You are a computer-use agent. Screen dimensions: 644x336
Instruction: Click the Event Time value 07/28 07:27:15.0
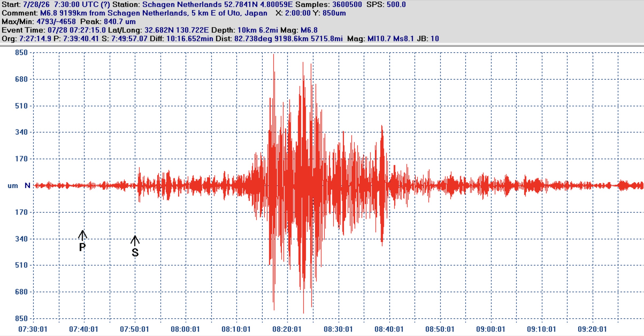[76, 30]
